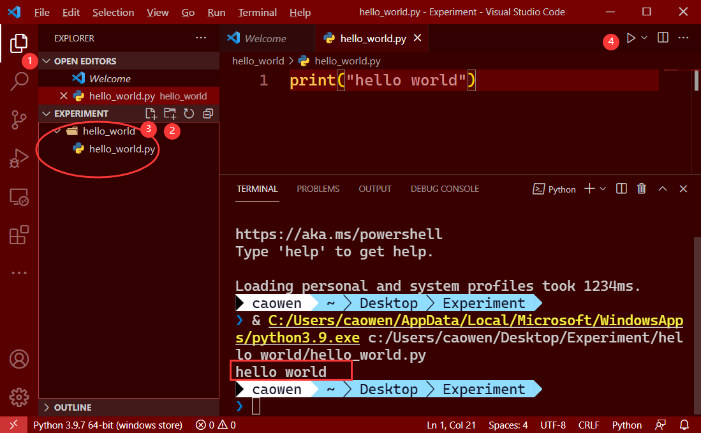Open the Help menu
The image size is (701, 433).
300,13
